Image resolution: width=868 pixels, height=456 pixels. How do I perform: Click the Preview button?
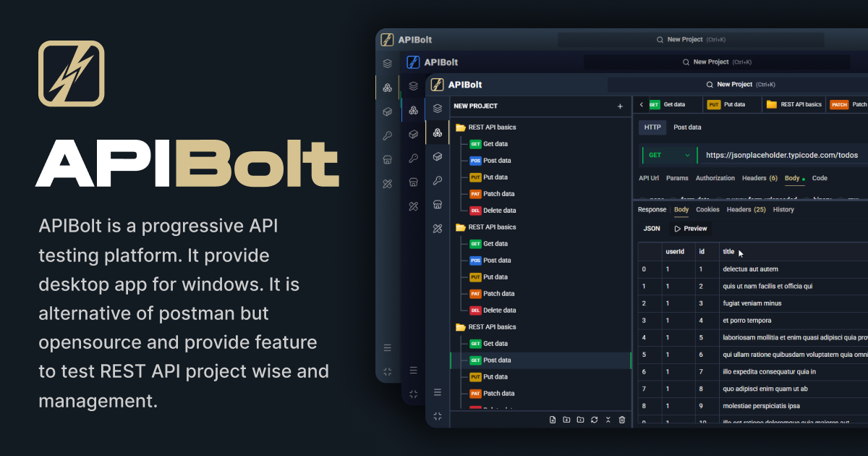tap(690, 229)
